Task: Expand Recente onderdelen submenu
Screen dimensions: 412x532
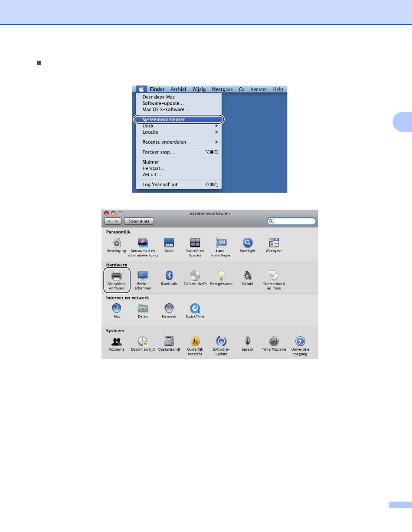Action: [178, 142]
